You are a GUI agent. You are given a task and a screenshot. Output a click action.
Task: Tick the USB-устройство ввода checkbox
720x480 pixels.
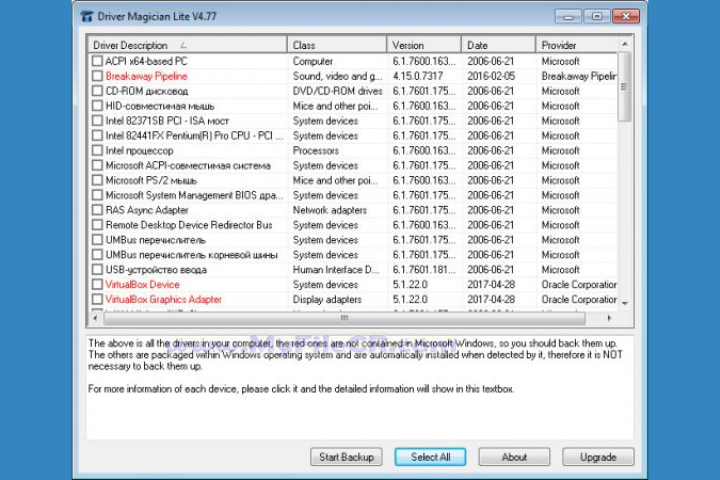pyautogui.click(x=97, y=270)
